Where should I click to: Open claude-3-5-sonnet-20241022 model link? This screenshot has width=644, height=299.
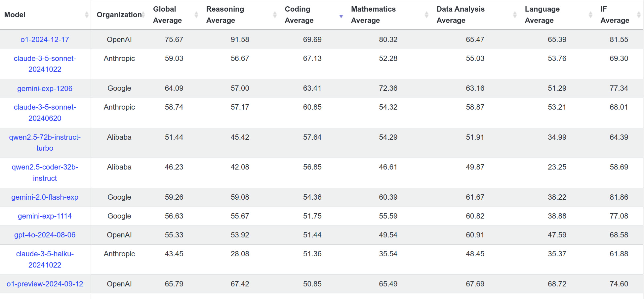coord(45,64)
